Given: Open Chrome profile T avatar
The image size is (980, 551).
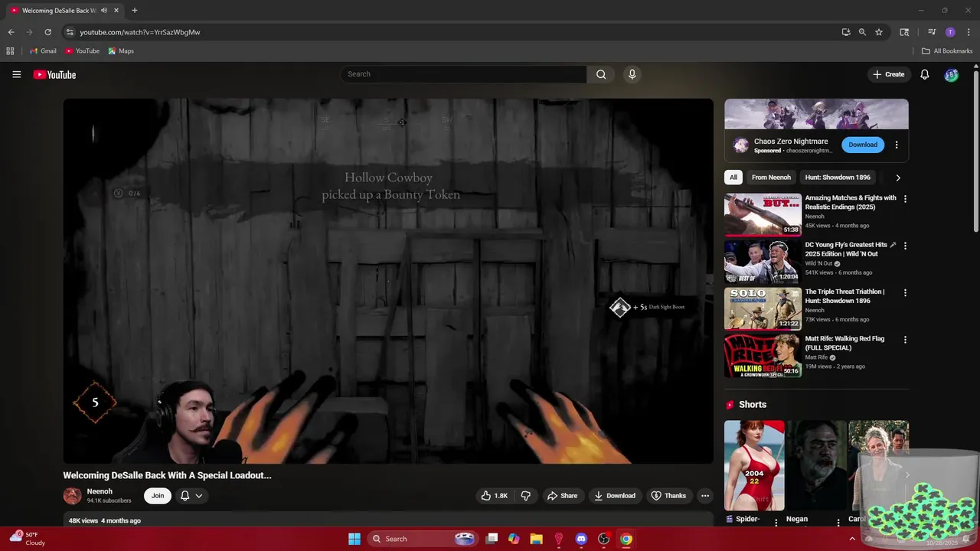Looking at the screenshot, I should [x=950, y=32].
